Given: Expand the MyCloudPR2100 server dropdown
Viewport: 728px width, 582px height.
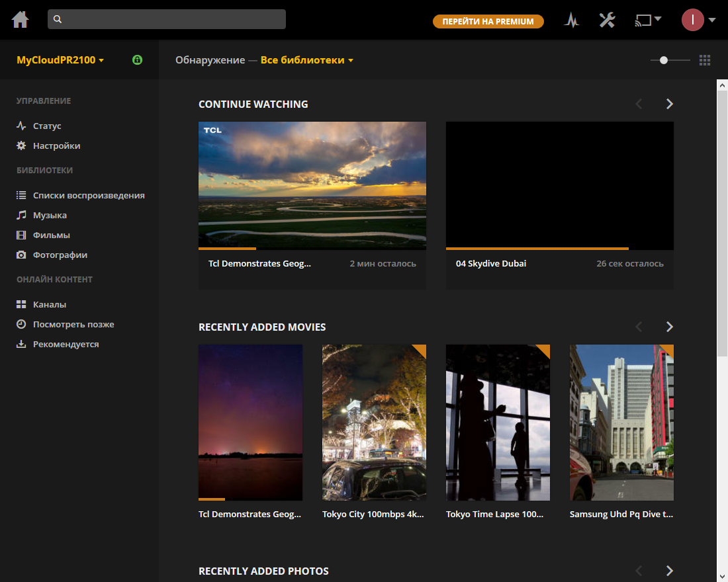Looking at the screenshot, I should 60,60.
